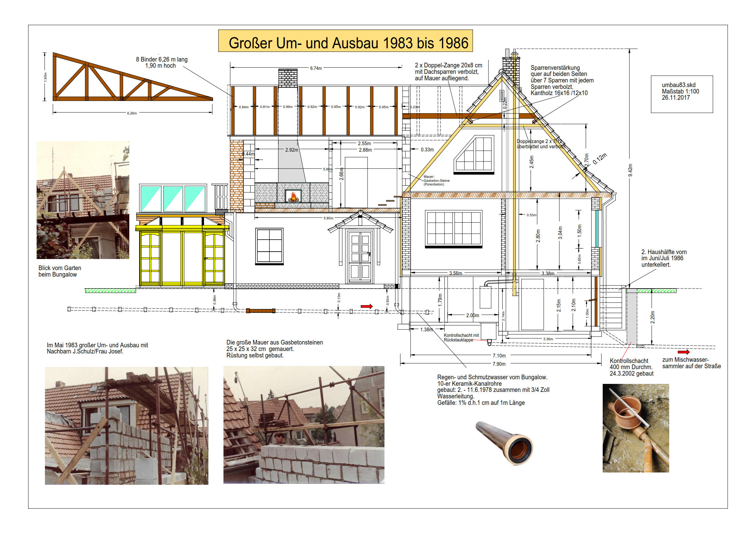Click the fireplace with the flame
The image size is (756, 534).
[x=293, y=197]
